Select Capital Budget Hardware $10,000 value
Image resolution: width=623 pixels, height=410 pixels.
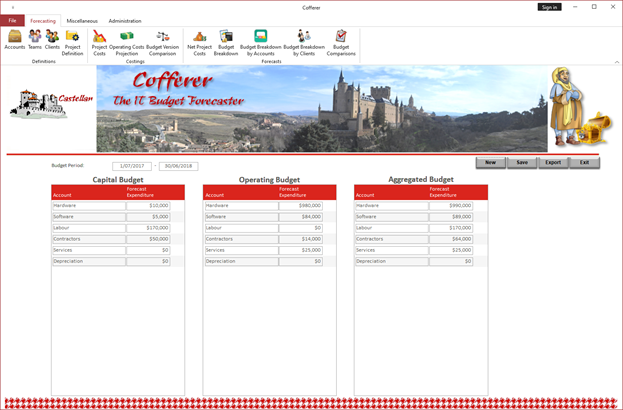pos(148,206)
